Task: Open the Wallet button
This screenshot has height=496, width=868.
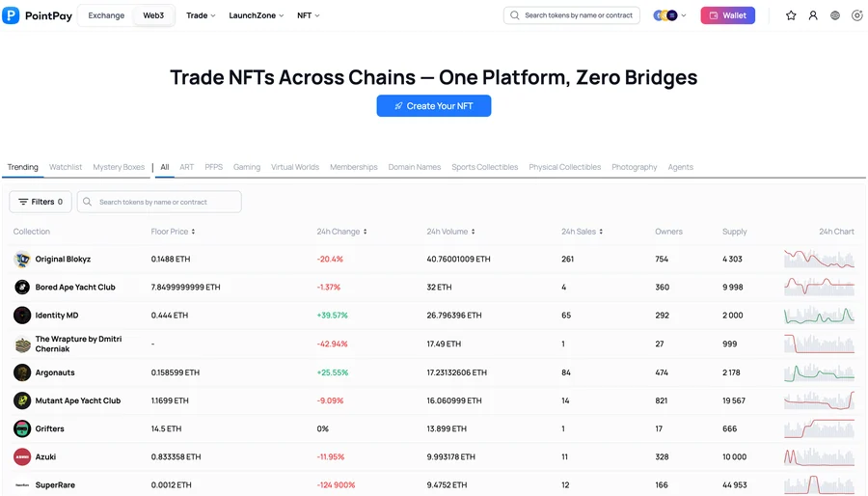Action: point(728,15)
